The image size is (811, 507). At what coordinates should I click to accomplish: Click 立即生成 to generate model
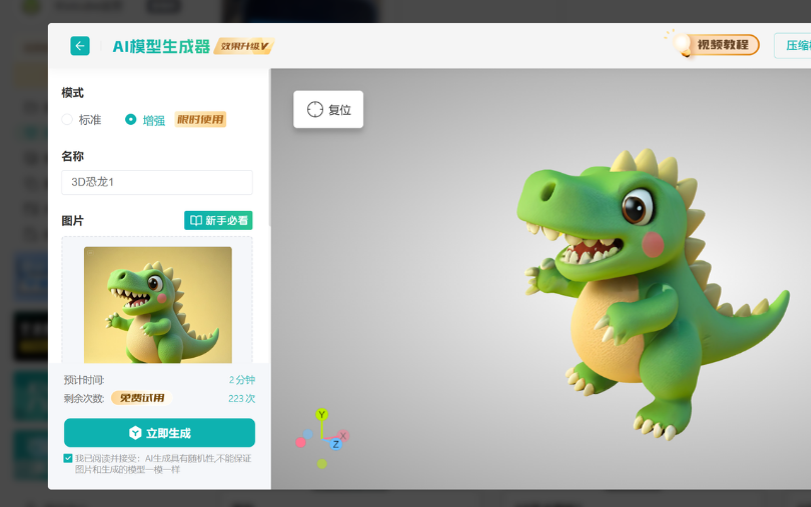point(159,433)
